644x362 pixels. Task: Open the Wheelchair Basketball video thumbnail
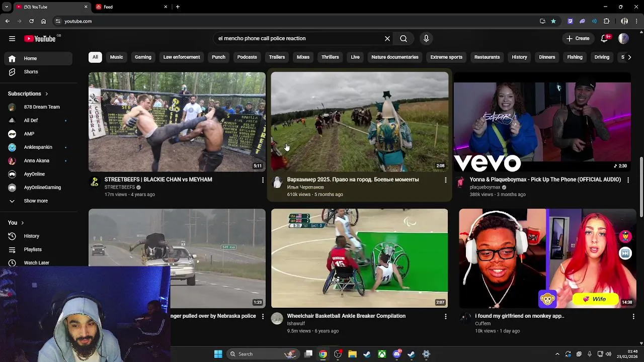(x=359, y=258)
